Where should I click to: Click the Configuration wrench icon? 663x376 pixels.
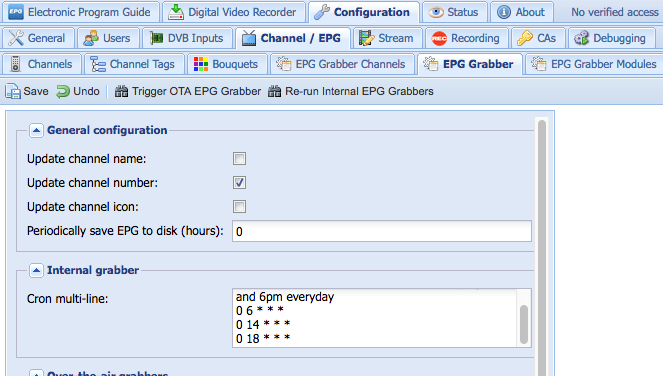click(322, 12)
